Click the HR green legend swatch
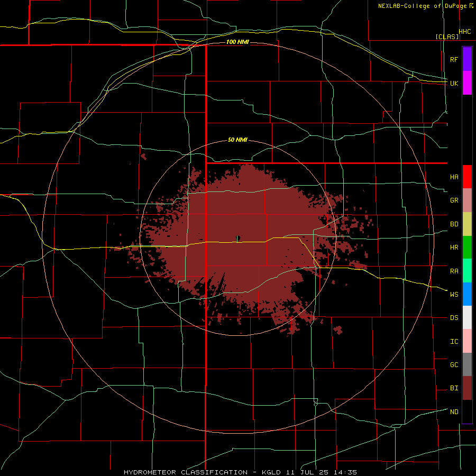This screenshot has width=476, height=476. pos(467,247)
